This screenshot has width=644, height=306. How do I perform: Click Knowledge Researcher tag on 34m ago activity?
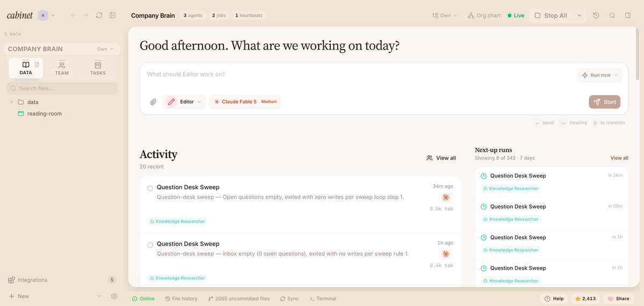pyautogui.click(x=177, y=221)
